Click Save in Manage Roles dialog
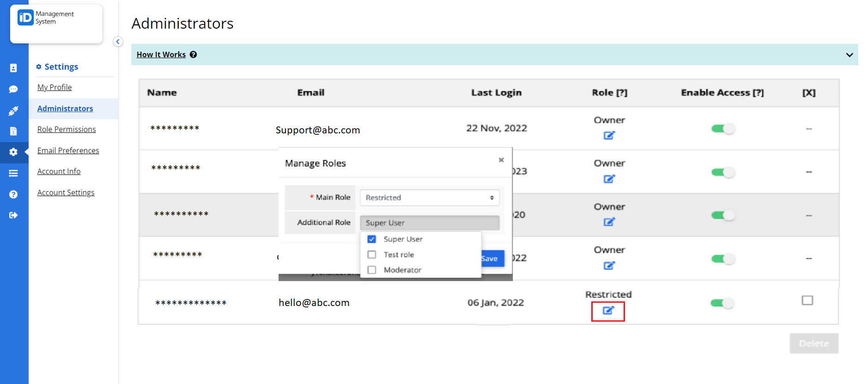 (x=493, y=258)
